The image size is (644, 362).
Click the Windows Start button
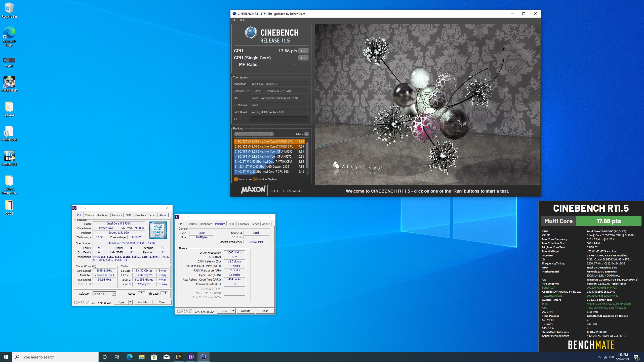(6, 357)
